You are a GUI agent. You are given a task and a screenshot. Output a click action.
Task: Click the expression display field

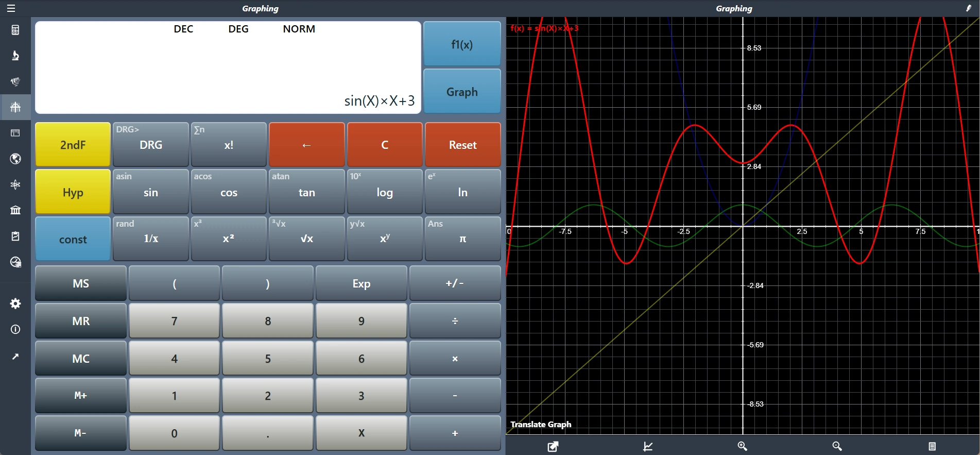pos(228,68)
